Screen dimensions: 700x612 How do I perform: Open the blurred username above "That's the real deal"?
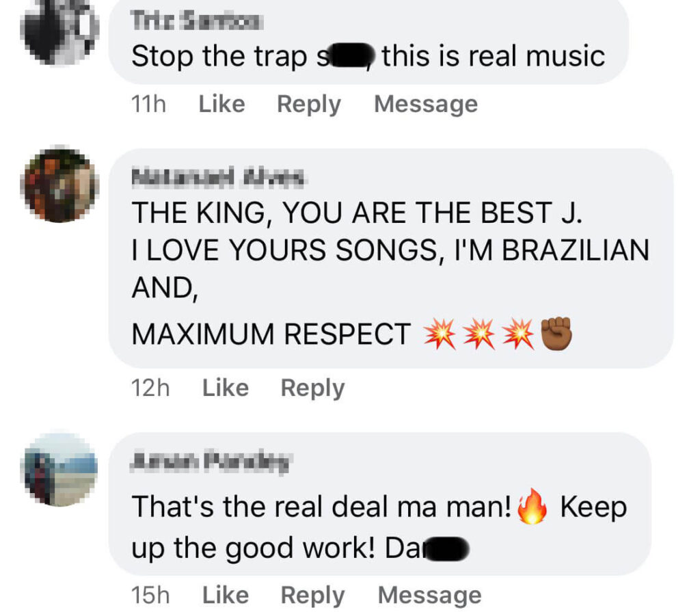click(210, 462)
